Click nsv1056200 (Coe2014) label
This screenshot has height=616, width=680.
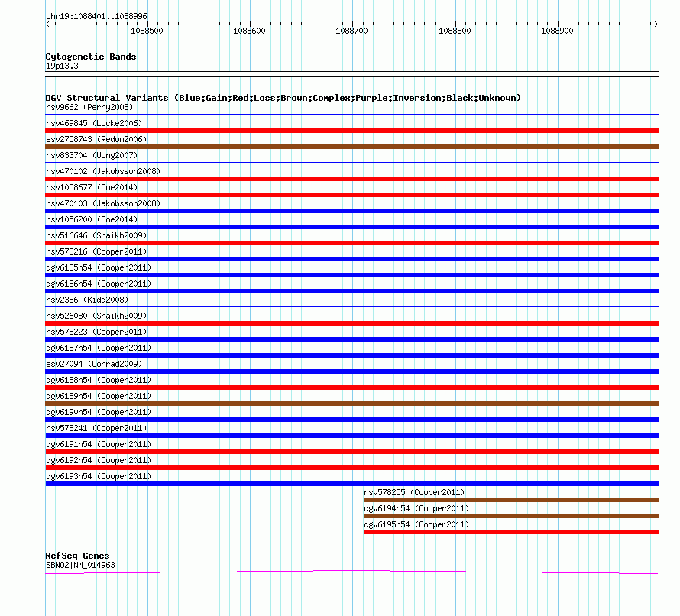click(92, 219)
